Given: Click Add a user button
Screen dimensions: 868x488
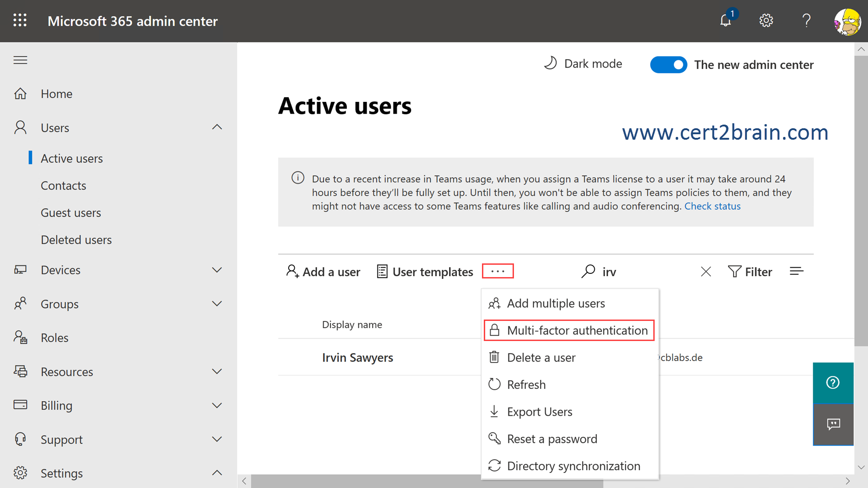Looking at the screenshot, I should click(x=323, y=272).
